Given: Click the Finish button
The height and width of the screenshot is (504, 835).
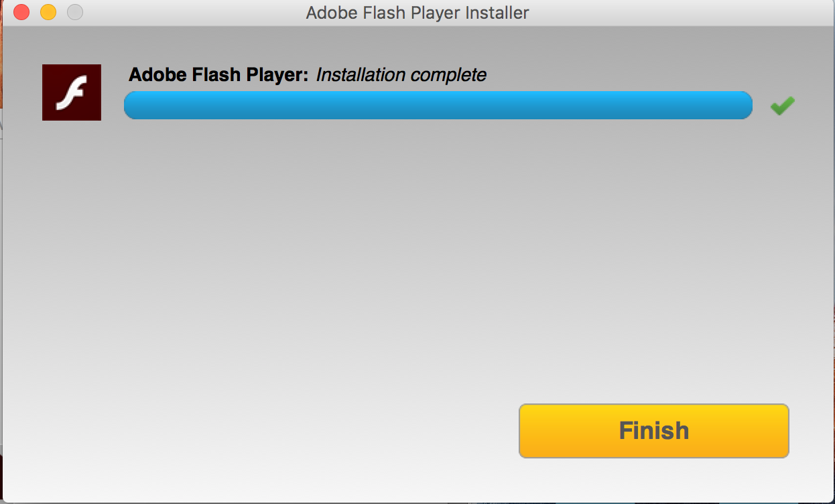Looking at the screenshot, I should click(x=653, y=430).
